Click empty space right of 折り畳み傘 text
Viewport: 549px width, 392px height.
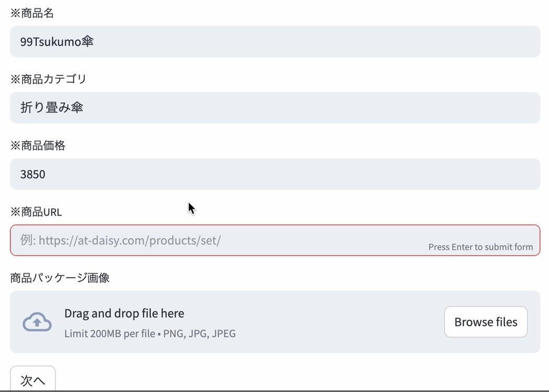[314, 108]
